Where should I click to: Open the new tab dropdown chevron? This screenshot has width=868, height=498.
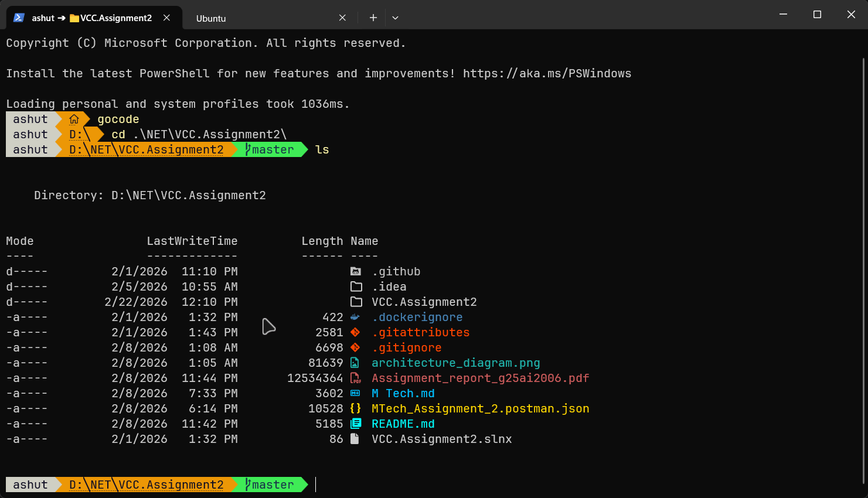click(x=394, y=18)
